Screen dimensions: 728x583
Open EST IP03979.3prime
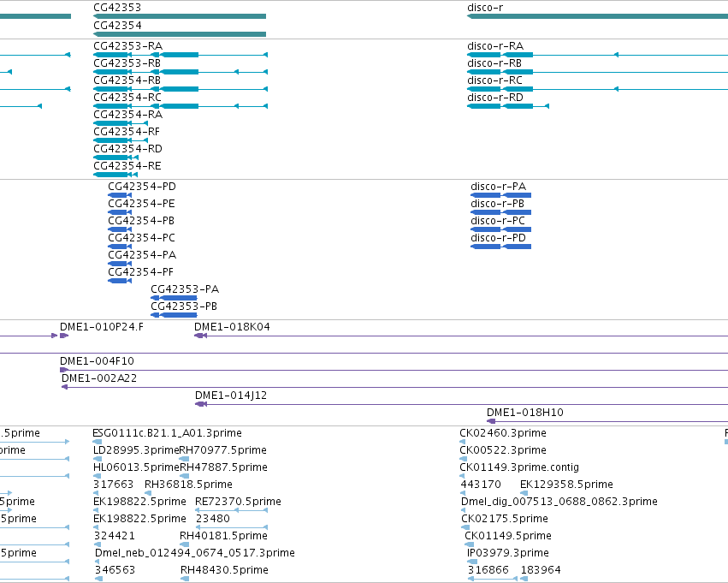472,562
